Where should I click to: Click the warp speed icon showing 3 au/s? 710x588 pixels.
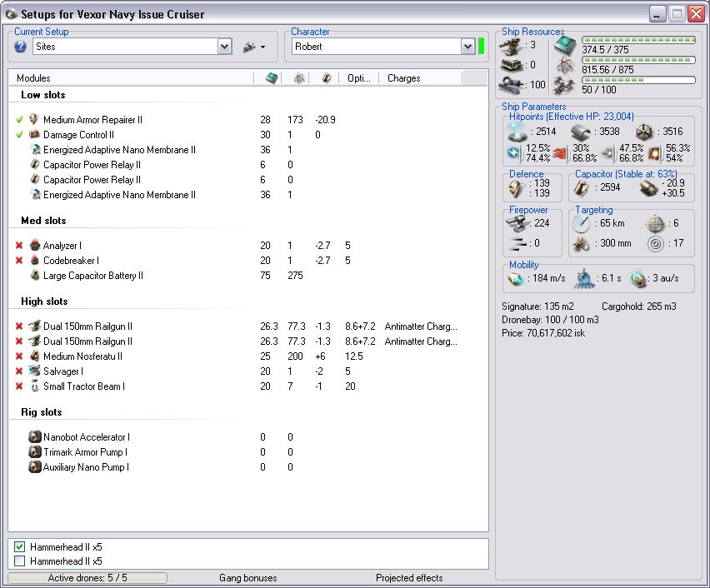(x=638, y=279)
